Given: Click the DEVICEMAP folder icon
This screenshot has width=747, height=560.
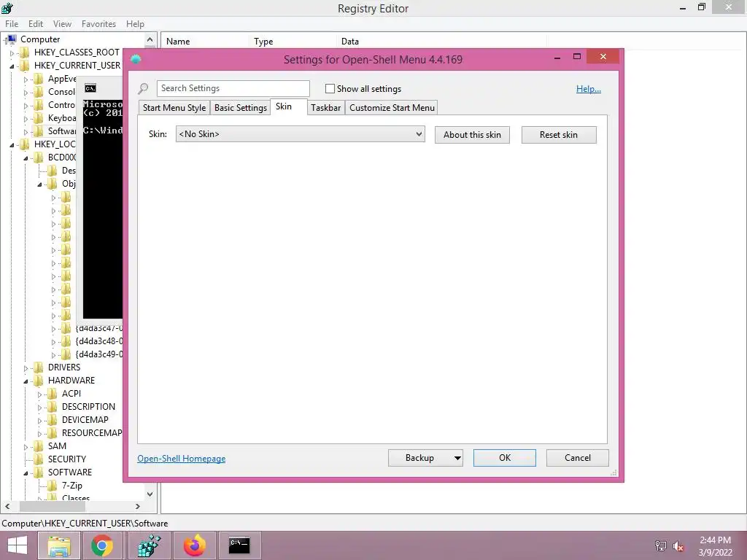Looking at the screenshot, I should tap(53, 419).
